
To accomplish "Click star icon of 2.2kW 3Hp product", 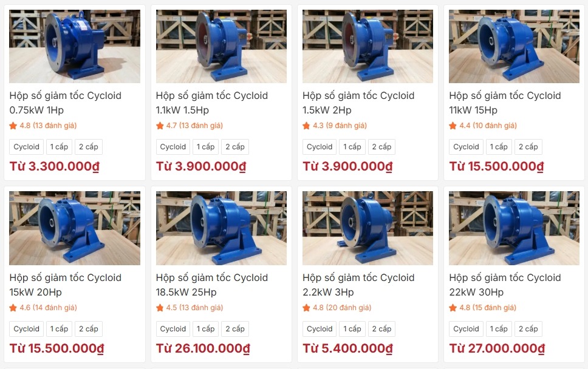I will pyautogui.click(x=306, y=308).
